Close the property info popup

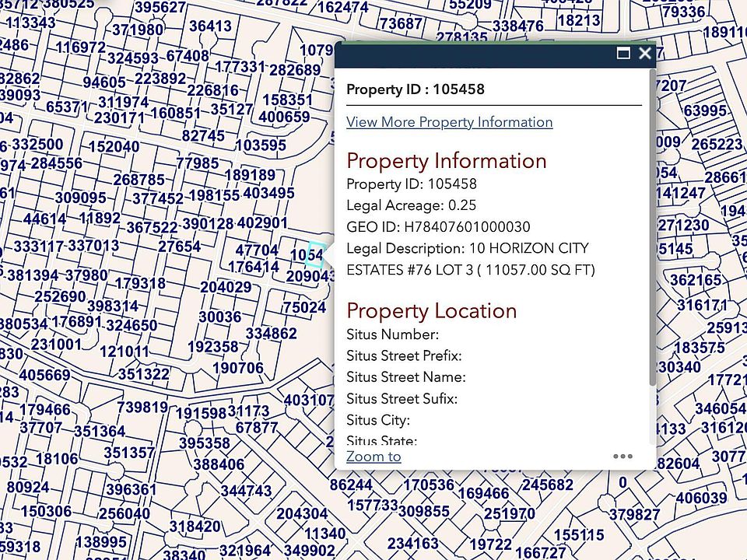(644, 54)
